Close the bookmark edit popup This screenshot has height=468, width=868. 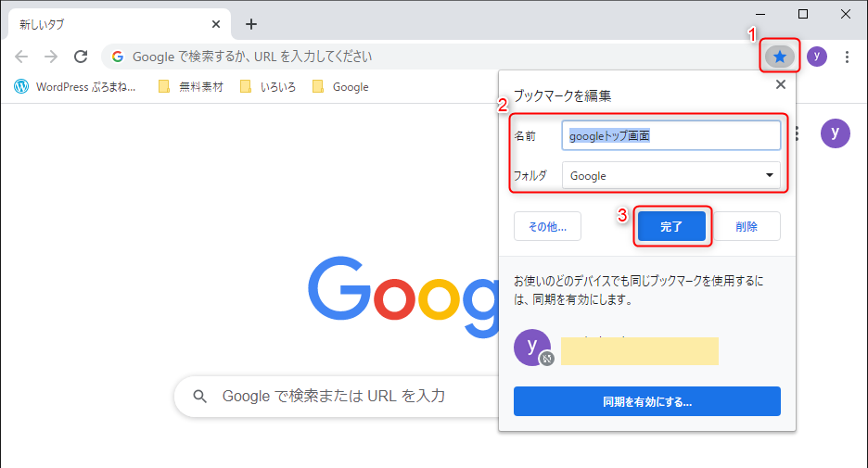(781, 84)
